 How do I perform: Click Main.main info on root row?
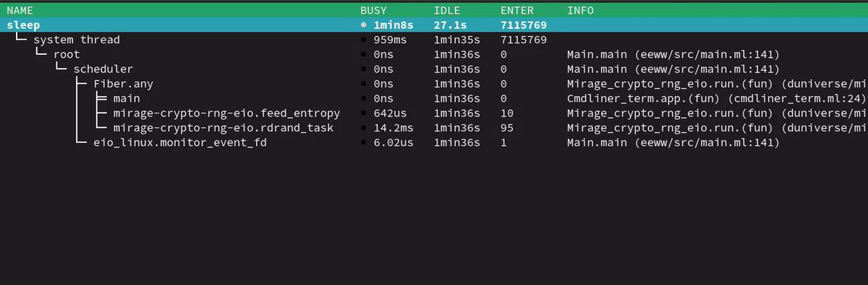(x=673, y=54)
